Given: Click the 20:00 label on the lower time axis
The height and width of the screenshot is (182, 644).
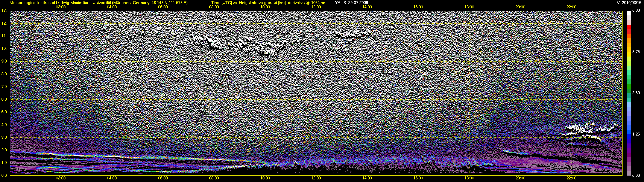Looking at the screenshot, I should pos(520,178).
